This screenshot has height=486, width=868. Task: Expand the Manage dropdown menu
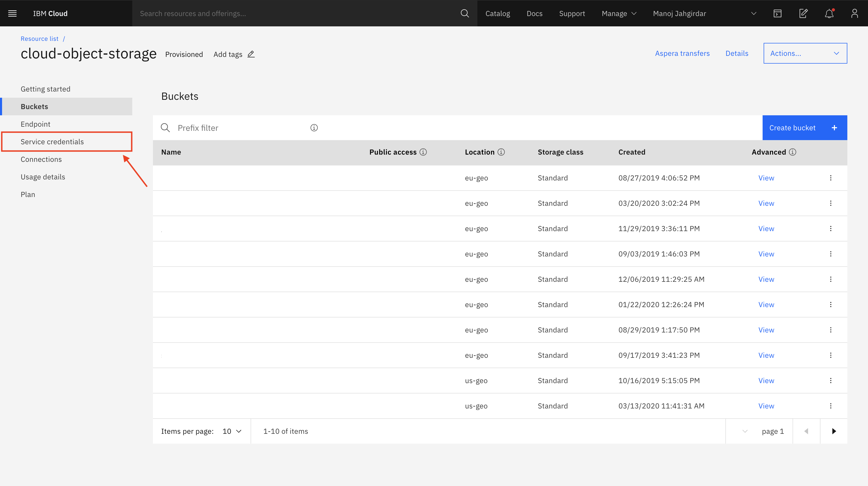click(x=619, y=13)
